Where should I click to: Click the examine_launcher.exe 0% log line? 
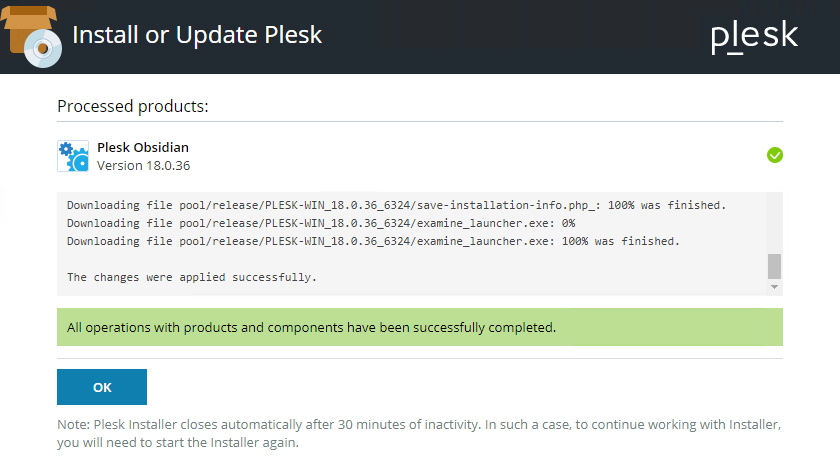[320, 223]
